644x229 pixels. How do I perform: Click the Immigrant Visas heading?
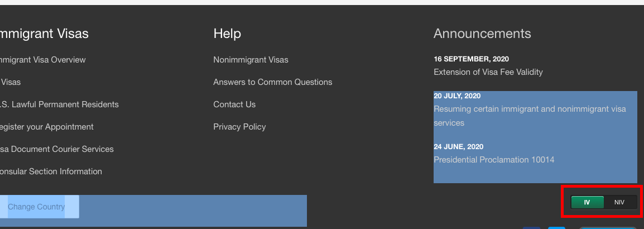44,34
